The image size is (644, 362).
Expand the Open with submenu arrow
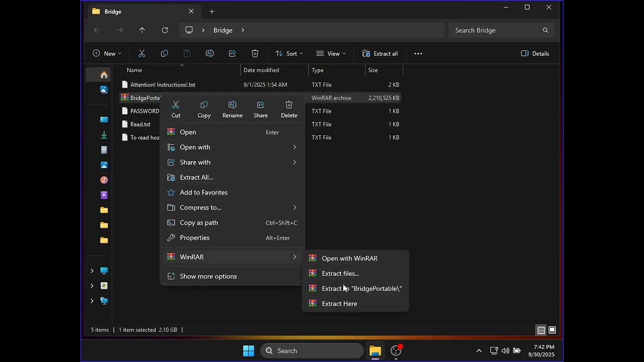(294, 147)
